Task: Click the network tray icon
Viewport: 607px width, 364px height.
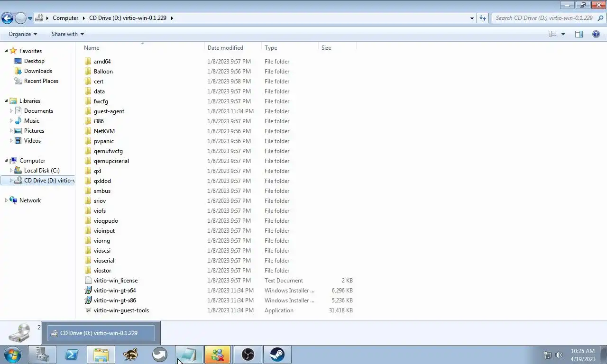Action: coord(548,355)
